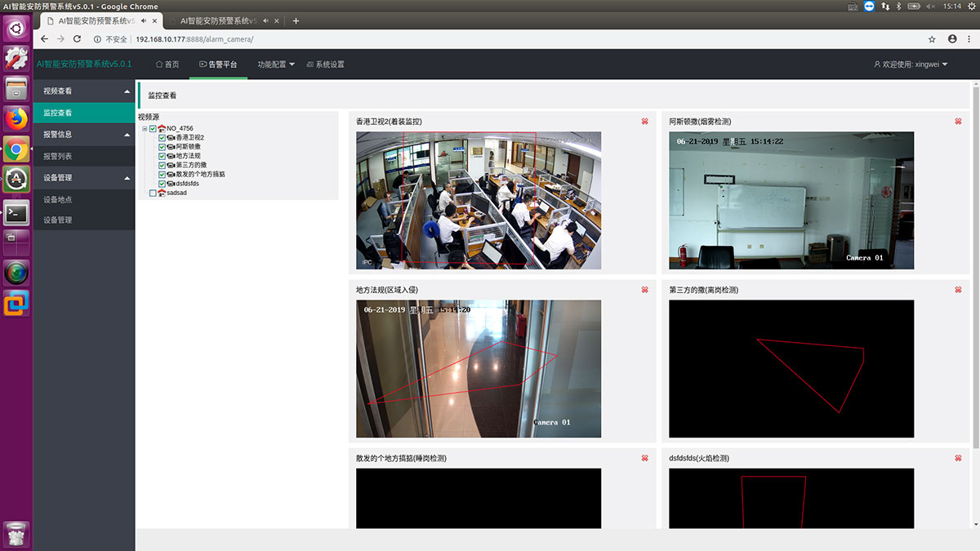Open Firefox from the Ubuntu dock
980x551 pixels.
[16, 119]
